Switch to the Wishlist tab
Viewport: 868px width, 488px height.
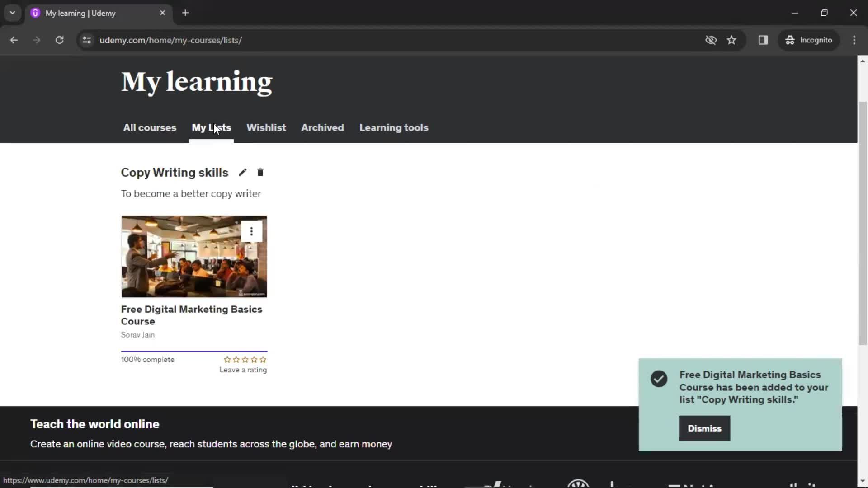[x=266, y=127]
